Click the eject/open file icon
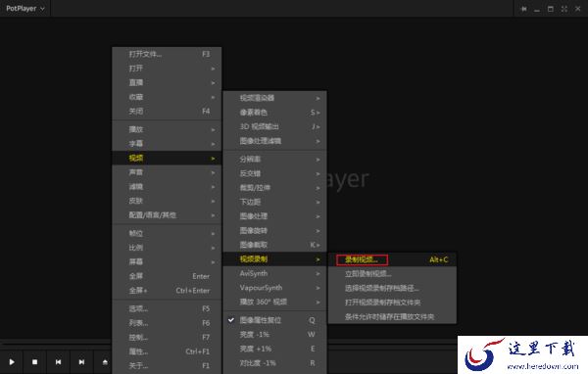588x374 pixels. click(105, 362)
